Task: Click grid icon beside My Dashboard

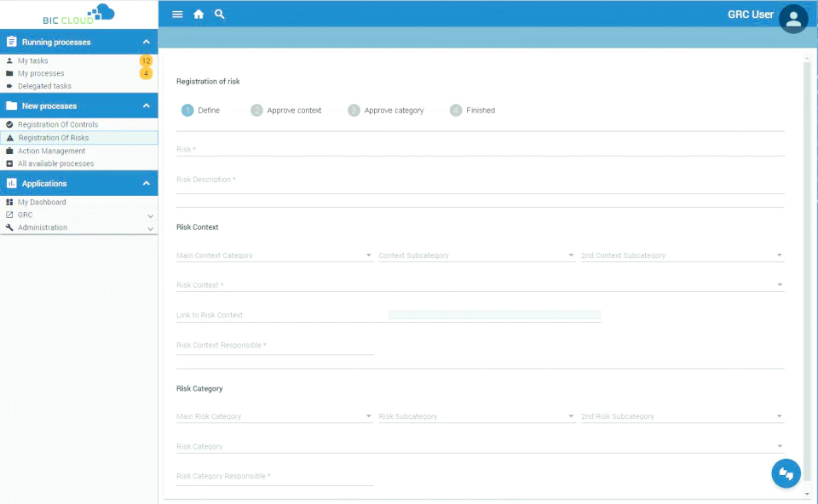Action: coord(9,203)
